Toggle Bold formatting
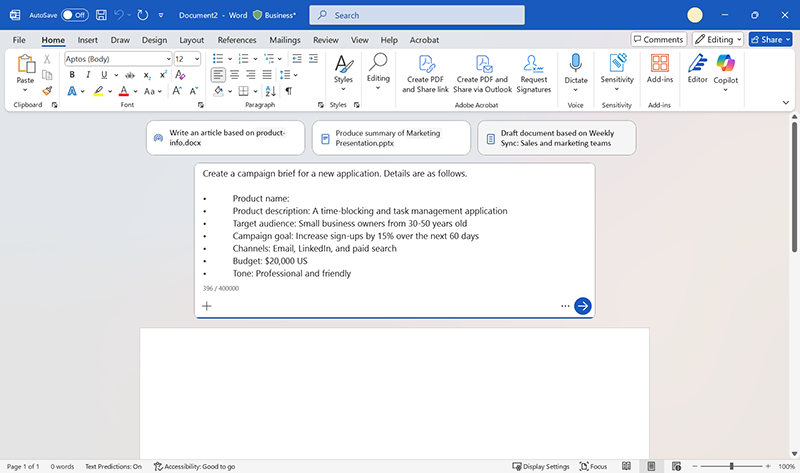The image size is (800, 473). 72,74
